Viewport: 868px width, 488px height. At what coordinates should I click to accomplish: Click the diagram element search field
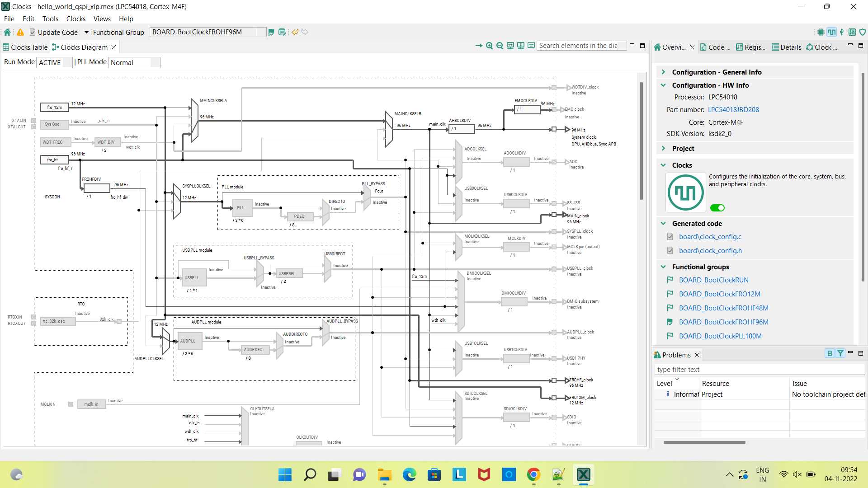[x=579, y=46]
